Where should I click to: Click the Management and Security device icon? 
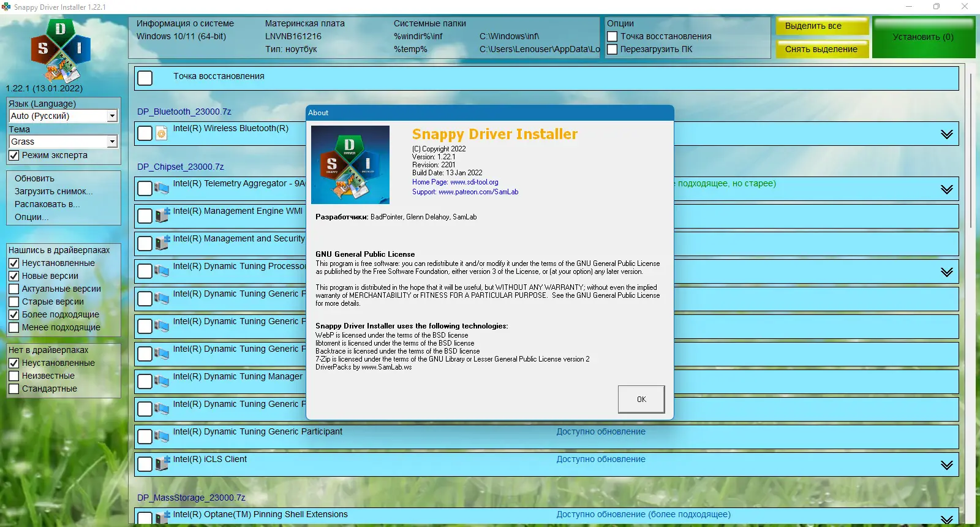162,243
